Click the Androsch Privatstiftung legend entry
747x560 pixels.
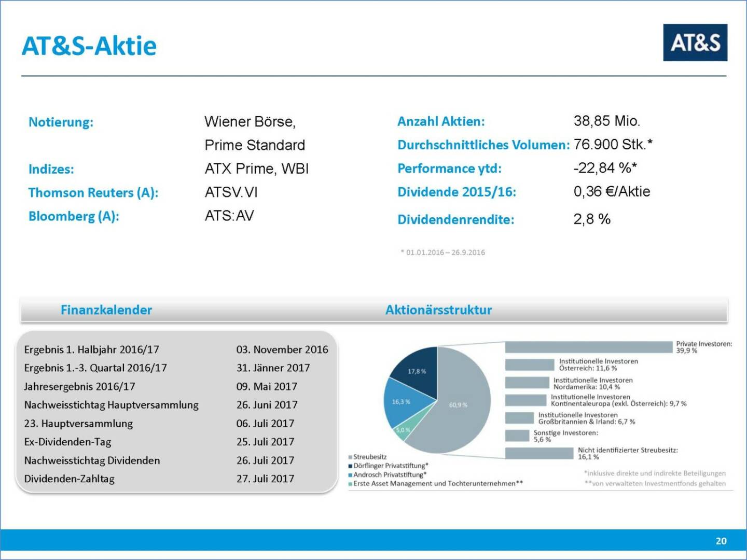388,475
